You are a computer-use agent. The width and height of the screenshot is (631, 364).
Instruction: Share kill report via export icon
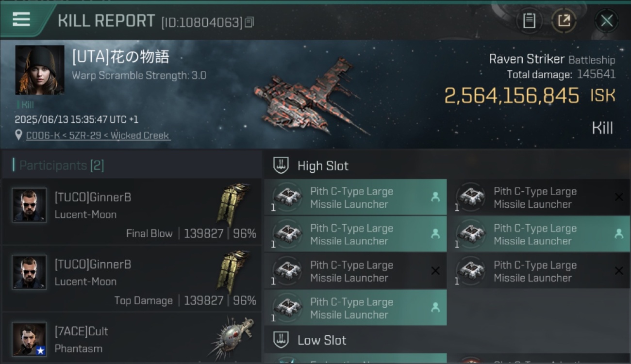pyautogui.click(x=564, y=20)
